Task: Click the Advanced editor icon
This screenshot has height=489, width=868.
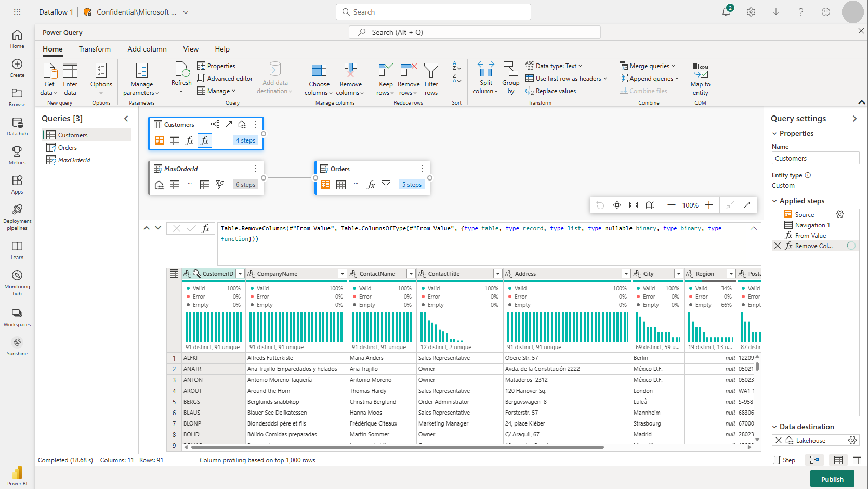Action: coord(202,79)
